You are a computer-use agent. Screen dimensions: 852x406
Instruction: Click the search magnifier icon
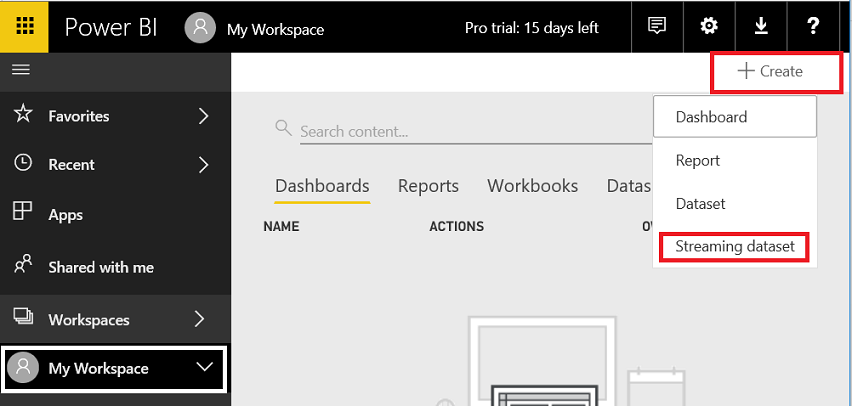pos(283,129)
